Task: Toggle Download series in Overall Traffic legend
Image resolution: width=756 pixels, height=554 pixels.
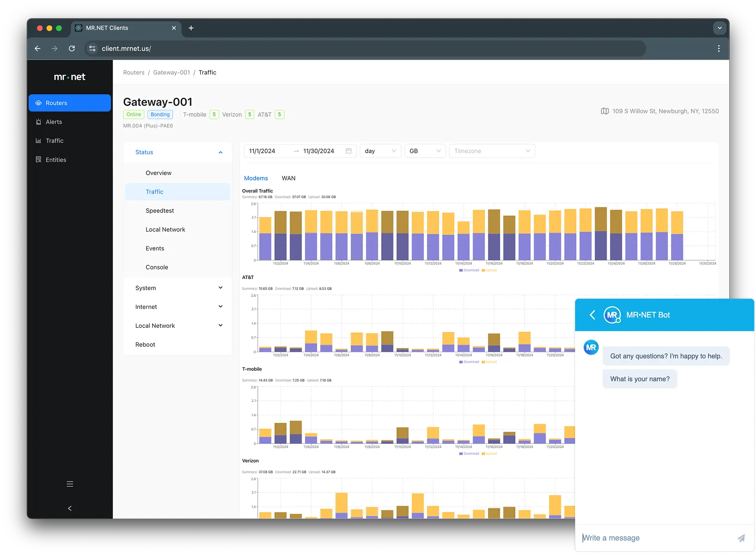Action: (x=469, y=270)
